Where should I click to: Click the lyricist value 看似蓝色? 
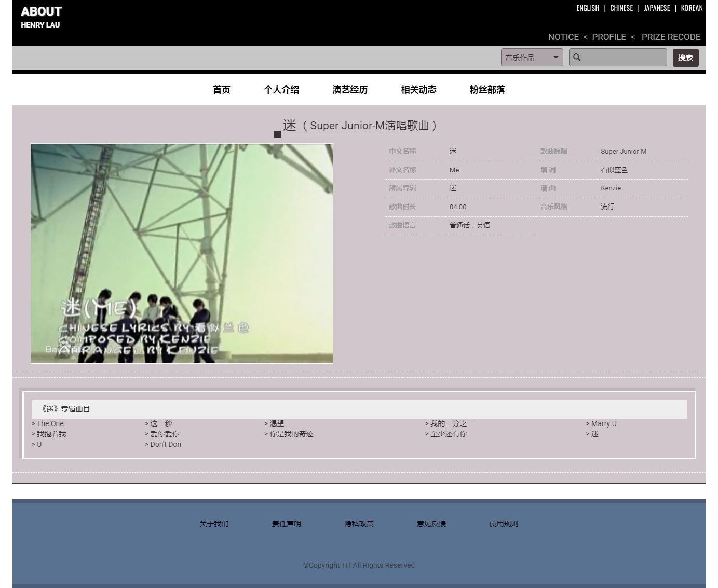pos(614,170)
